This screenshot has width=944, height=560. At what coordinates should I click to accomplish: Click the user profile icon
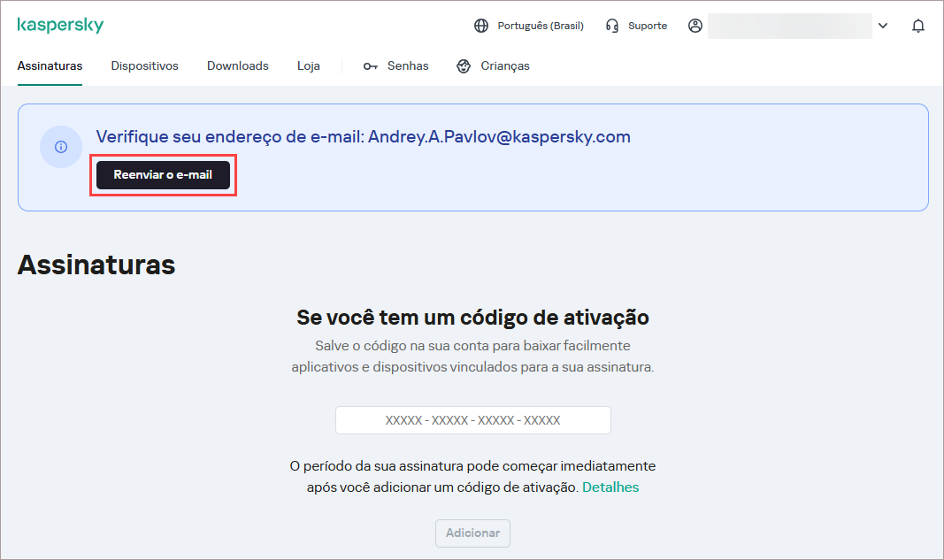[695, 26]
